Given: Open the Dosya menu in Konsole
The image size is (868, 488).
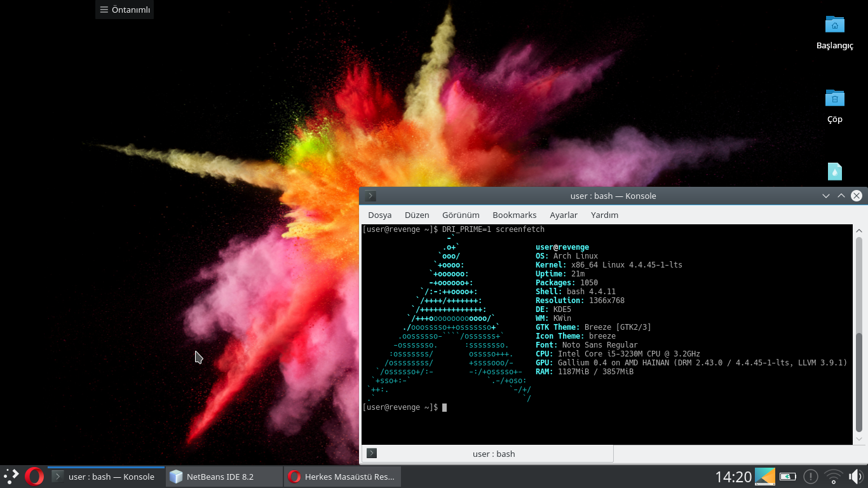Looking at the screenshot, I should (380, 215).
